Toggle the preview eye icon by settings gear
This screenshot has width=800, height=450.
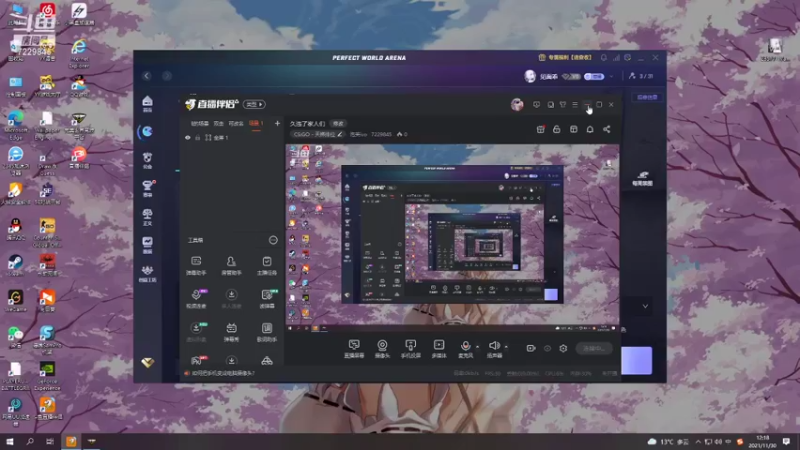[x=547, y=348]
